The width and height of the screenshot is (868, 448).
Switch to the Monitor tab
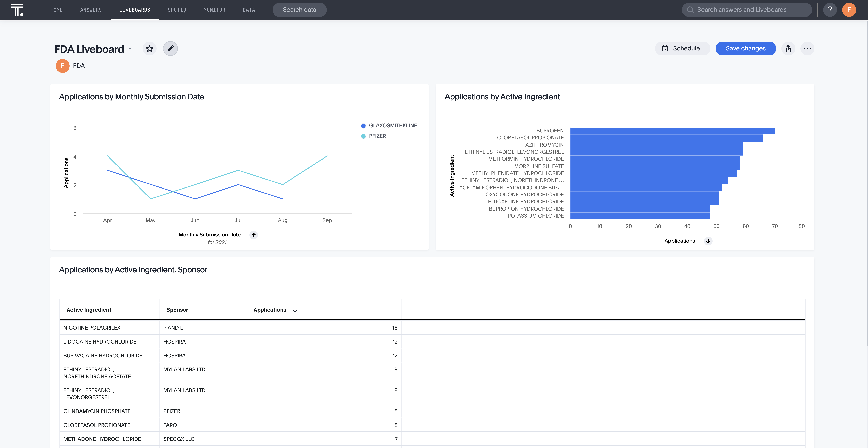[214, 10]
